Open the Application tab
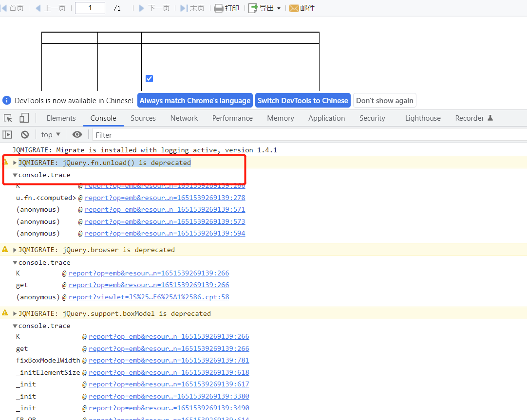 pos(327,118)
